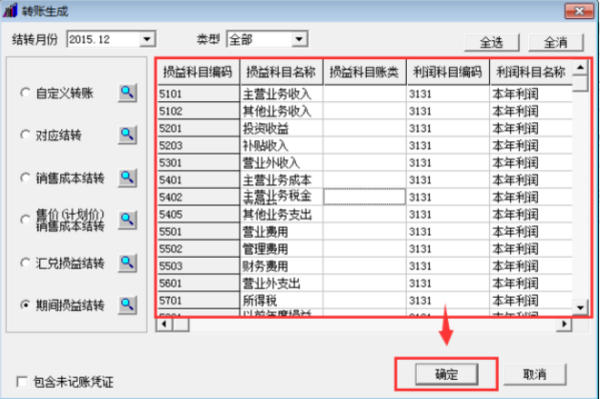Viewport: 600px width, 399px height.
Task: Click the 营业外支出 cell
Action: pos(281,283)
